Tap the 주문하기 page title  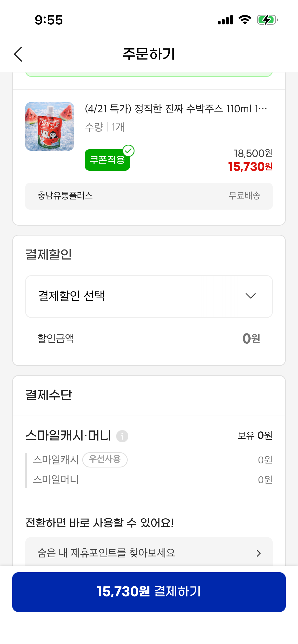[149, 54]
